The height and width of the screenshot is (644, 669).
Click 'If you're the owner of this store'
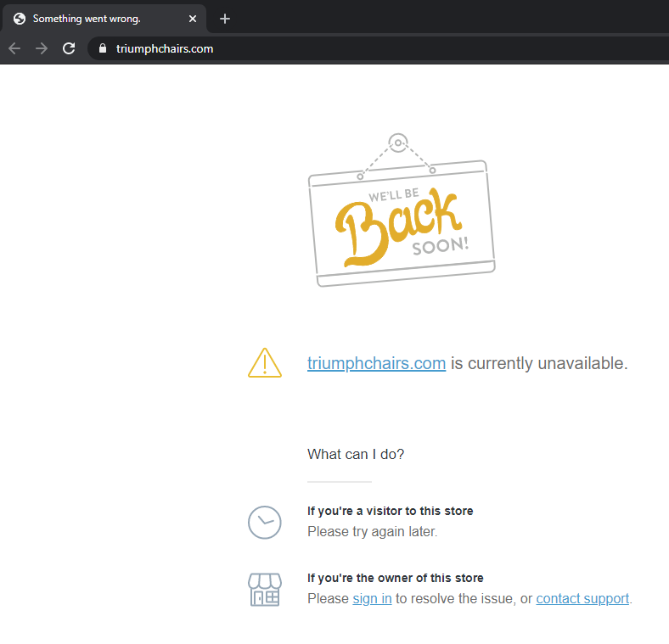395,578
